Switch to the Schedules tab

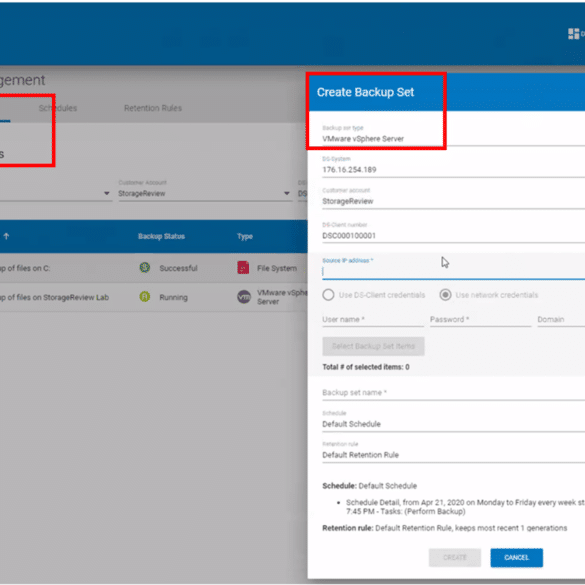click(x=58, y=108)
